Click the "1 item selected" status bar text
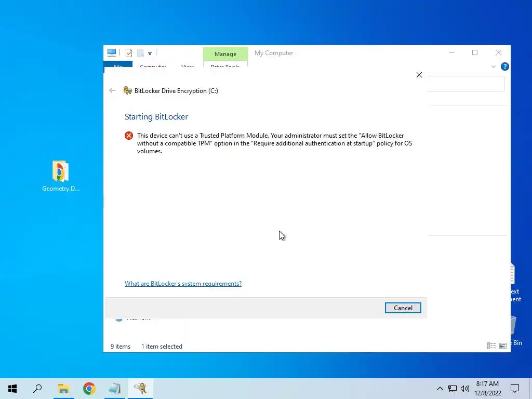532x399 pixels. (x=162, y=347)
